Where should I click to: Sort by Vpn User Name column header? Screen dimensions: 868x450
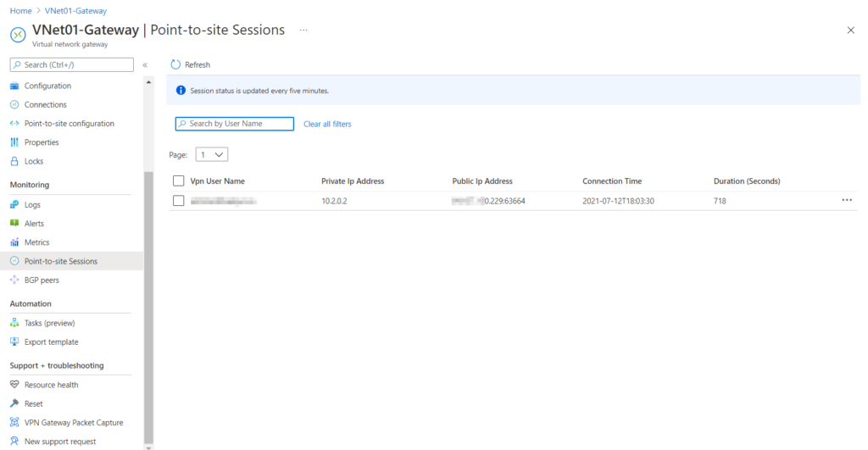(218, 181)
